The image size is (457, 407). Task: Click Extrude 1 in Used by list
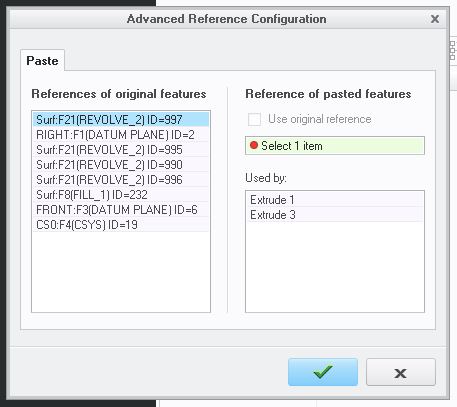pyautogui.click(x=335, y=200)
